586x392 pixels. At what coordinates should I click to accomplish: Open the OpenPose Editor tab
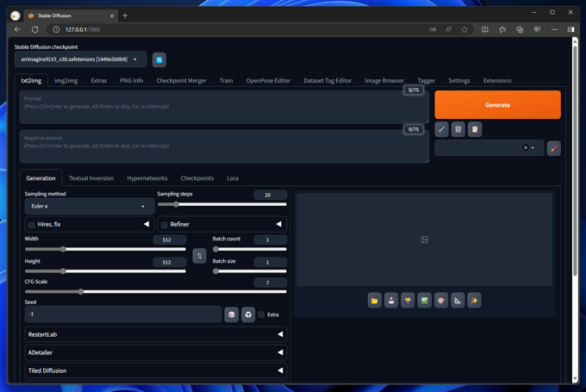268,81
